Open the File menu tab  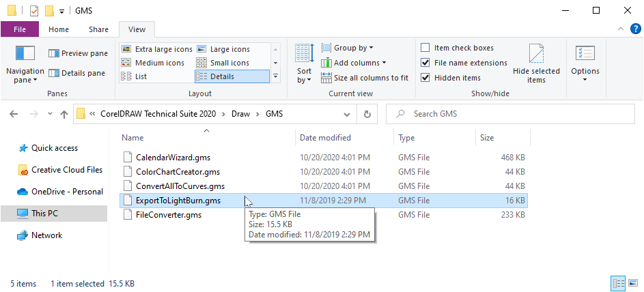coord(20,29)
